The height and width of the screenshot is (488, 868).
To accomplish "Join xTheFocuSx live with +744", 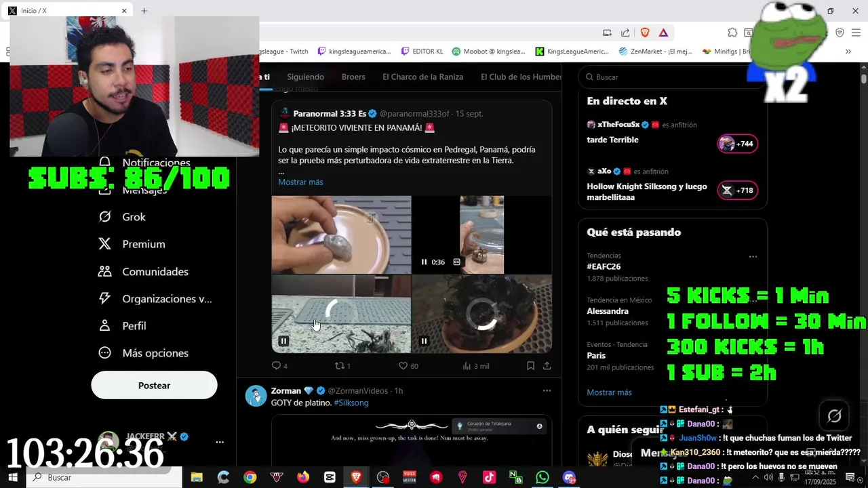I will 737,144.
